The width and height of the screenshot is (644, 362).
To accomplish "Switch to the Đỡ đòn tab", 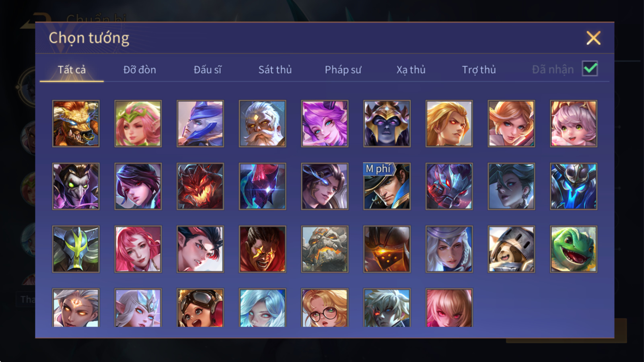I will [x=140, y=70].
